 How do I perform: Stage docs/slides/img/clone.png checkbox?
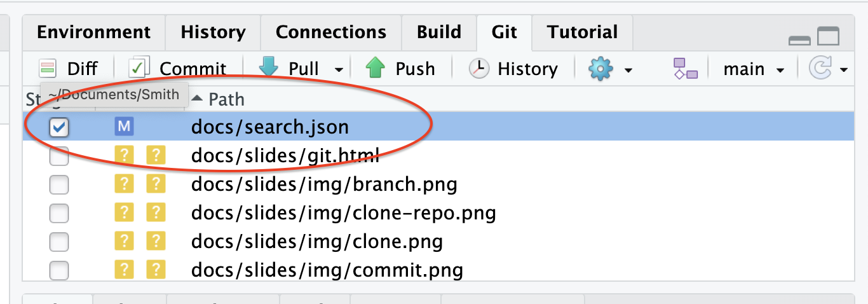[59, 242]
